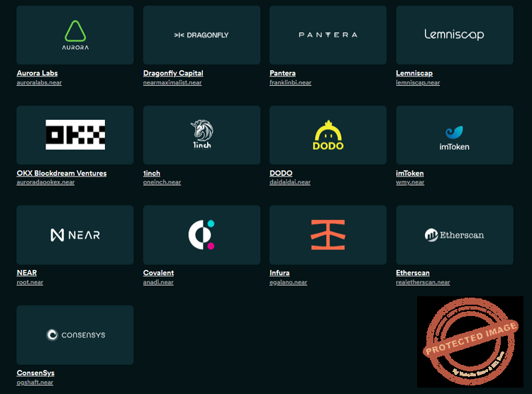Click the Etherscan logo card
This screenshot has width=532, height=394.
[454, 235]
